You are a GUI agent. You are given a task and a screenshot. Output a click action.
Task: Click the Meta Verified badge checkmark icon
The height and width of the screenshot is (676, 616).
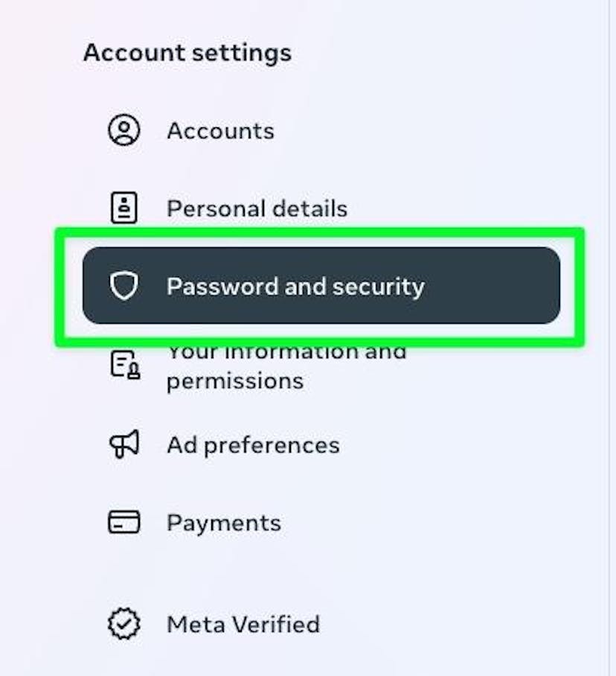pyautogui.click(x=124, y=623)
